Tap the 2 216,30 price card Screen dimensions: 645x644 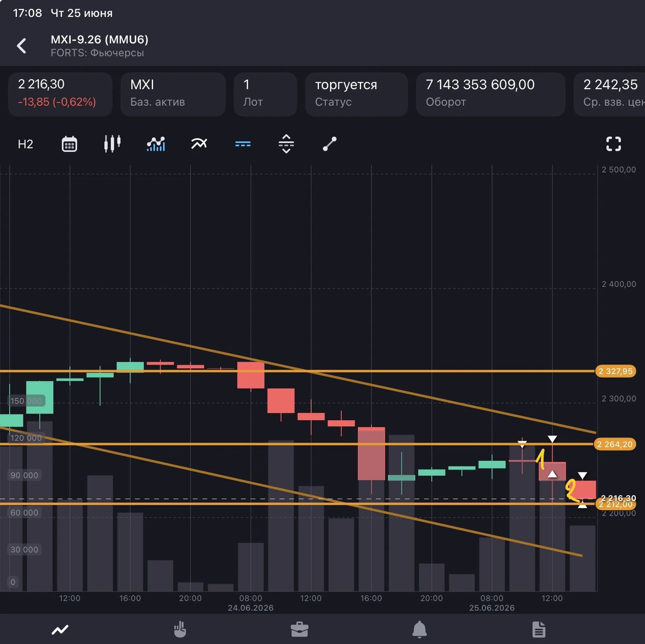[x=60, y=94]
